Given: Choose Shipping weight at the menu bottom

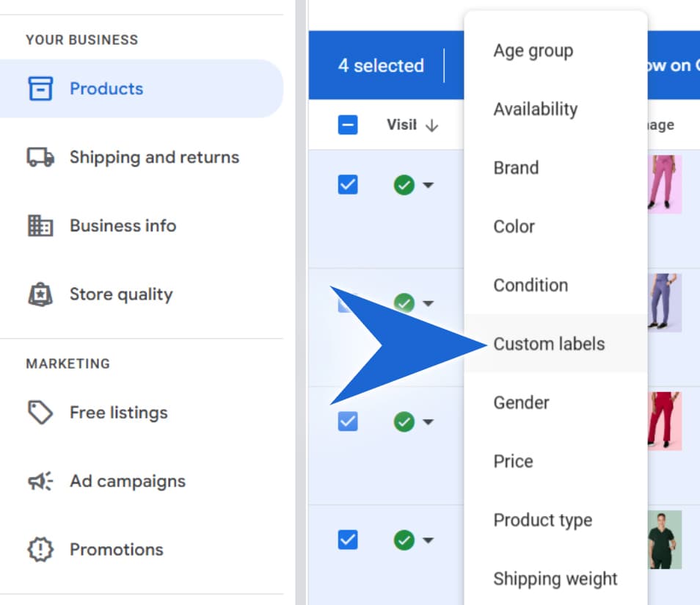Looking at the screenshot, I should [x=555, y=579].
